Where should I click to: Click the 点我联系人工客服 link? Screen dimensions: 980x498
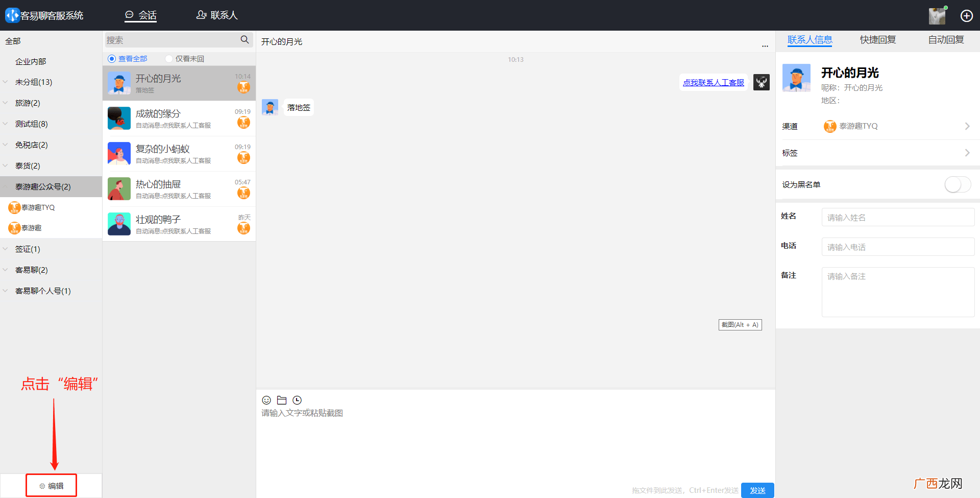(x=714, y=82)
